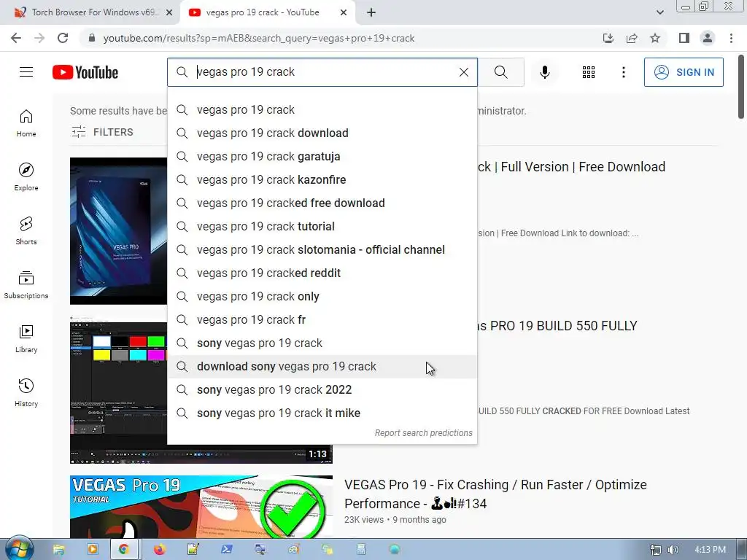Open the YouTube apps grid icon

tap(589, 72)
